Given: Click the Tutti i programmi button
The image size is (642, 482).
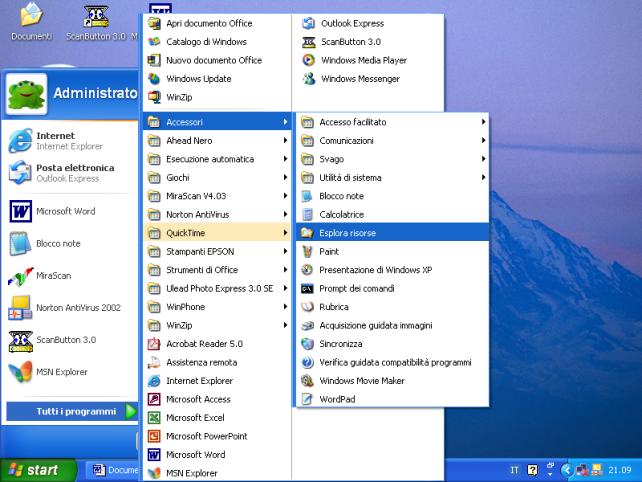Looking at the screenshot, I should [72, 412].
